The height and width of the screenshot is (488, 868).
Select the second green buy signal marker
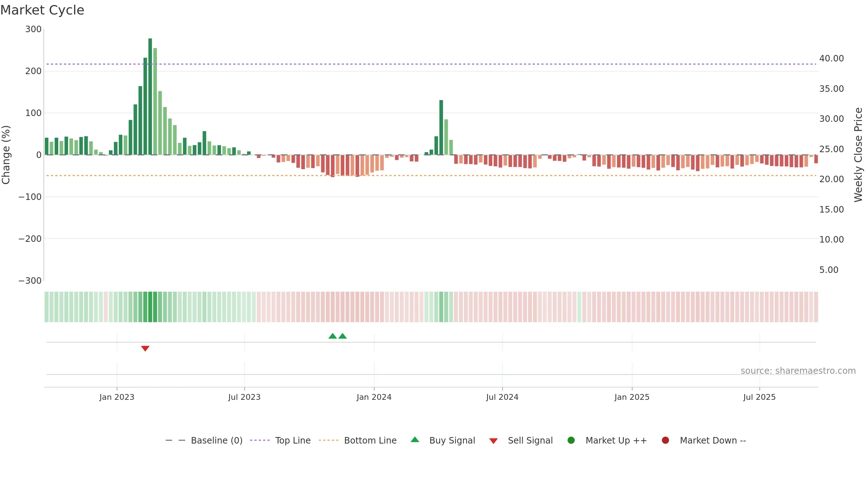pos(342,336)
